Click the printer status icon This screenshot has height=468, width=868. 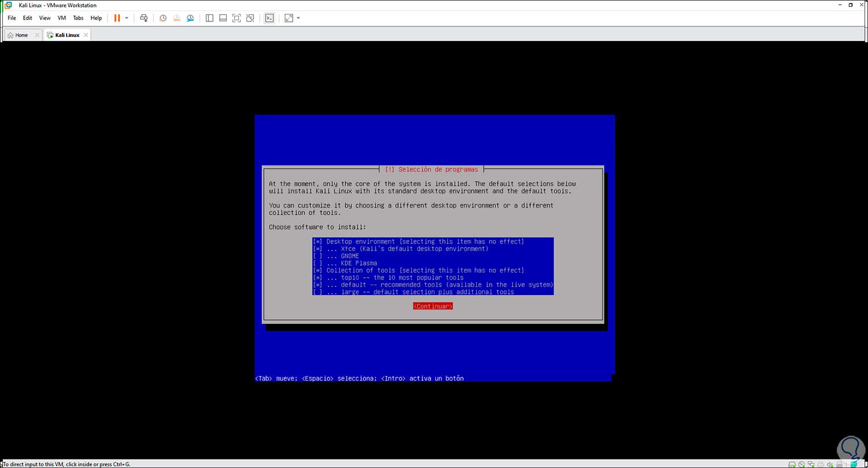[820, 464]
